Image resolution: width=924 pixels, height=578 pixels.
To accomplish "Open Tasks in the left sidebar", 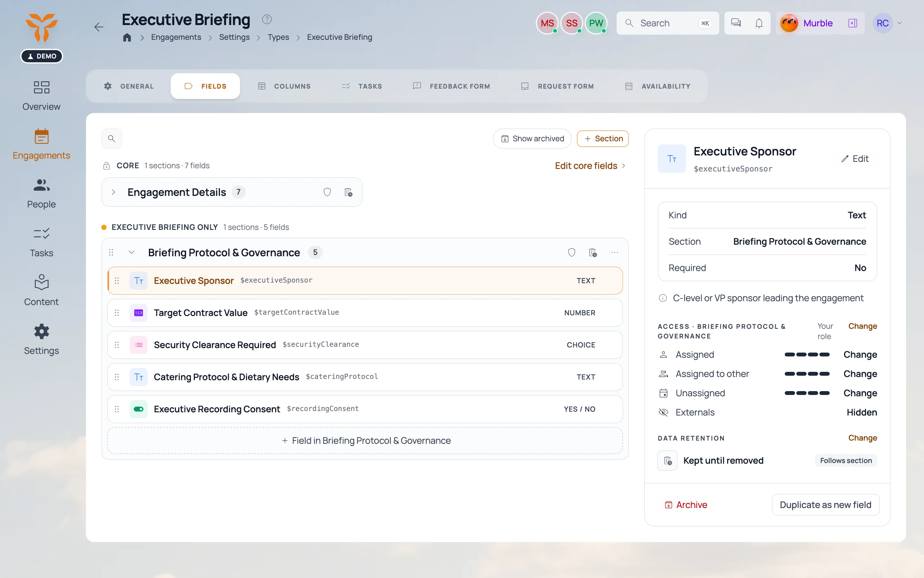I will (x=41, y=242).
